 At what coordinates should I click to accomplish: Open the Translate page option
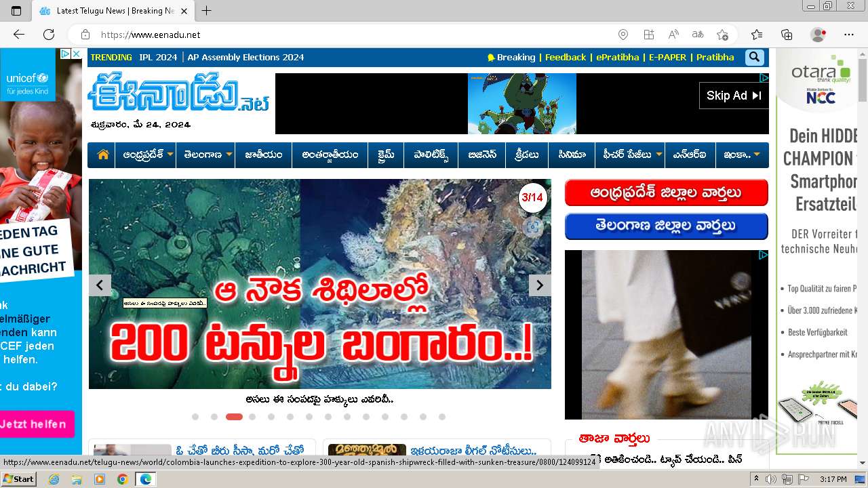point(698,35)
